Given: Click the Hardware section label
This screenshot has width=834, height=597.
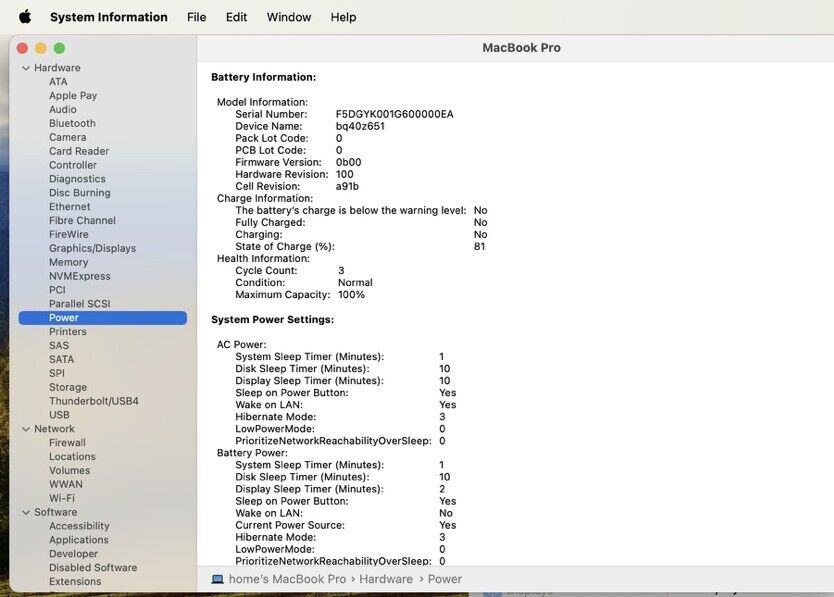Looking at the screenshot, I should coord(57,68).
